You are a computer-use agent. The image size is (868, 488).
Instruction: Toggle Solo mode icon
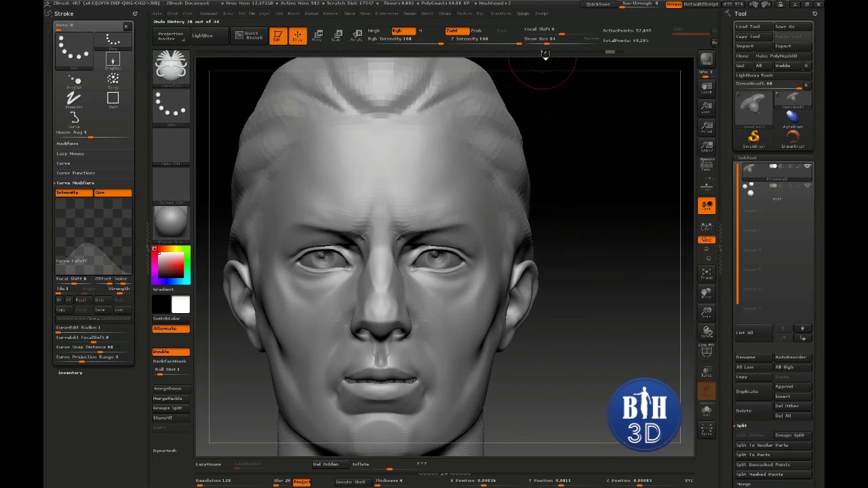pos(707,411)
